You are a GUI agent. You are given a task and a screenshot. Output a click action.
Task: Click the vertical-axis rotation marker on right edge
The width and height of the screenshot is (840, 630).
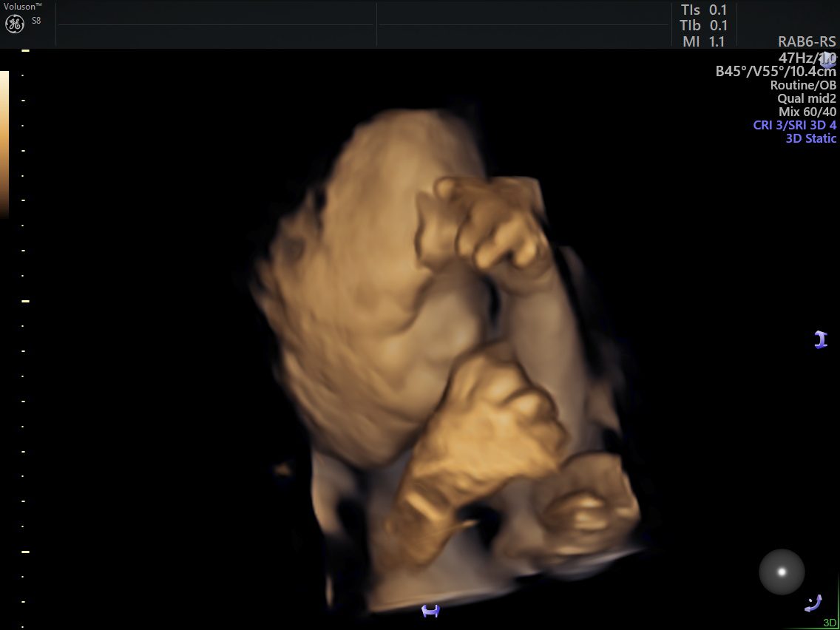pos(820,340)
